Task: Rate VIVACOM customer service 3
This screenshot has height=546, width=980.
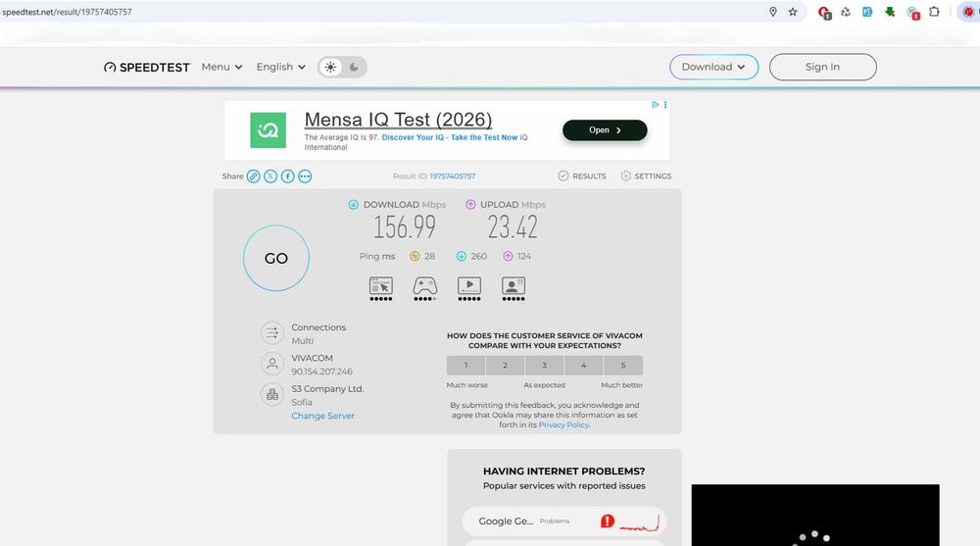Action: click(x=544, y=366)
